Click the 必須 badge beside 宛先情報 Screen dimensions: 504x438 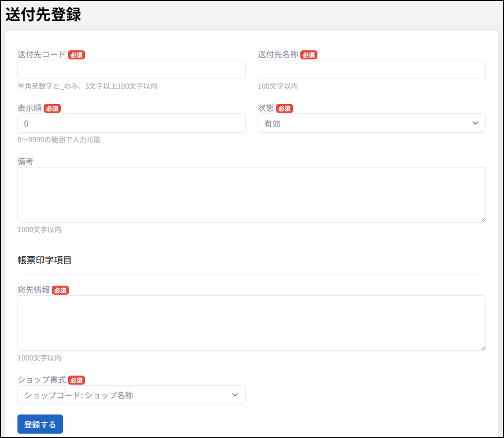pyautogui.click(x=60, y=291)
